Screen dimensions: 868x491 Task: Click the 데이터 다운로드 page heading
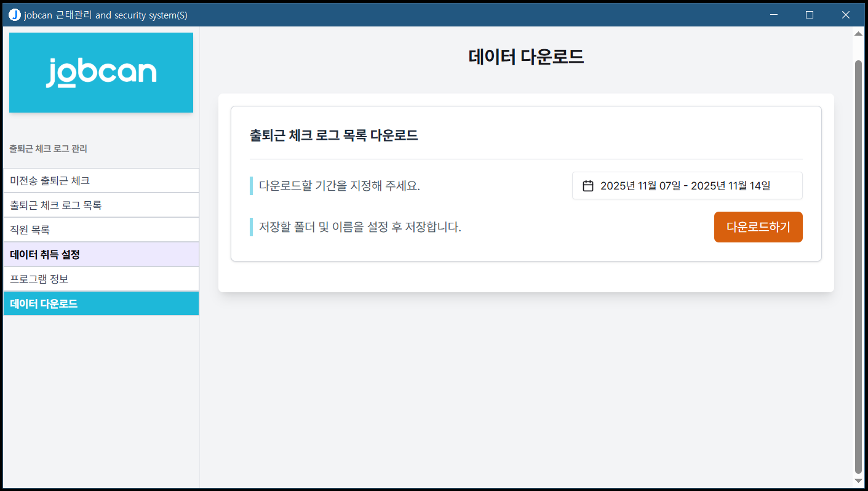(526, 57)
